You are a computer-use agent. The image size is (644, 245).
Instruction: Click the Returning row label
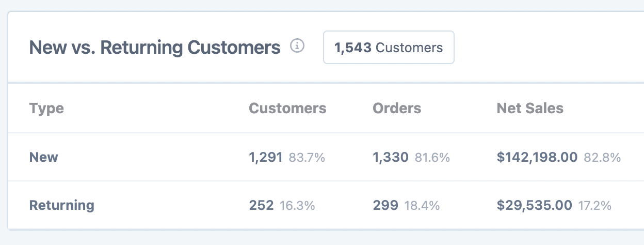pos(62,205)
